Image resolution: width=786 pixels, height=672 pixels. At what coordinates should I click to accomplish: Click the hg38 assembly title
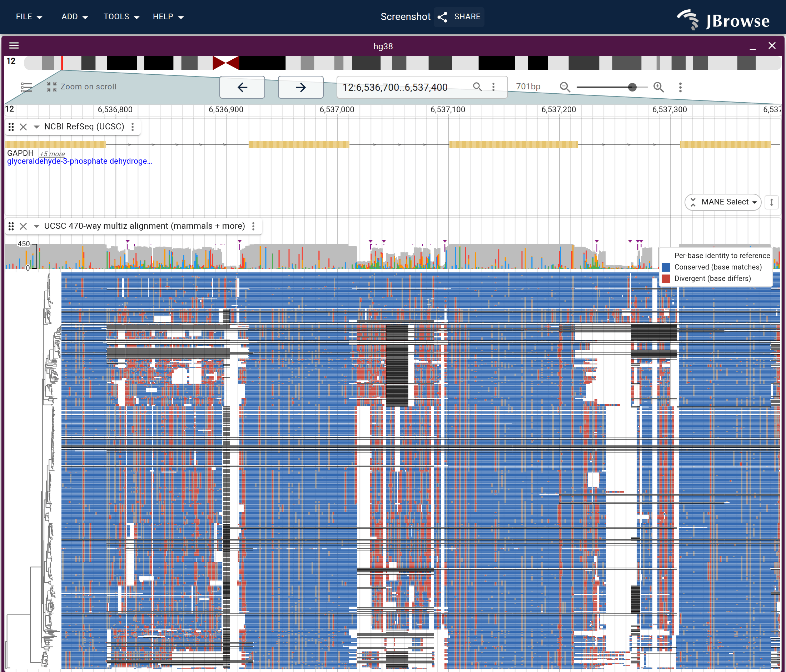383,46
